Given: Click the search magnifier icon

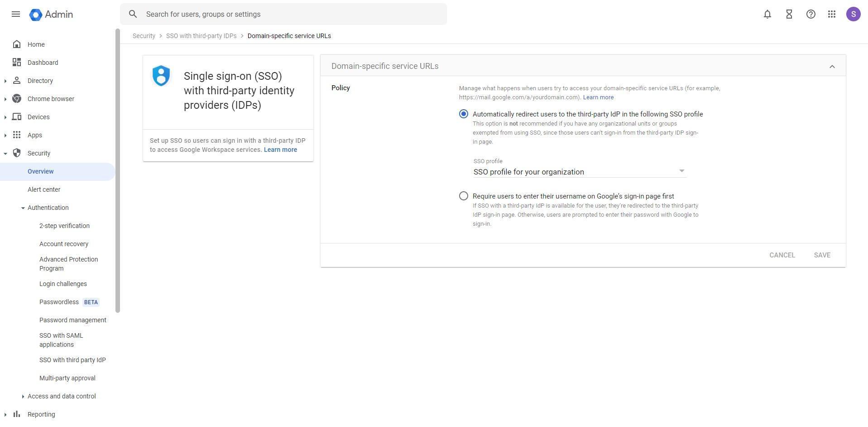Looking at the screenshot, I should (x=133, y=14).
